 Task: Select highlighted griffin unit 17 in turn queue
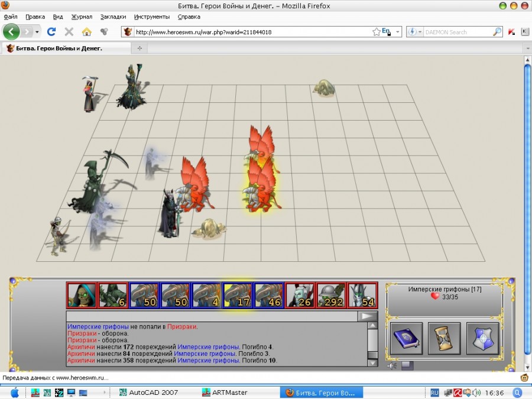(x=238, y=295)
